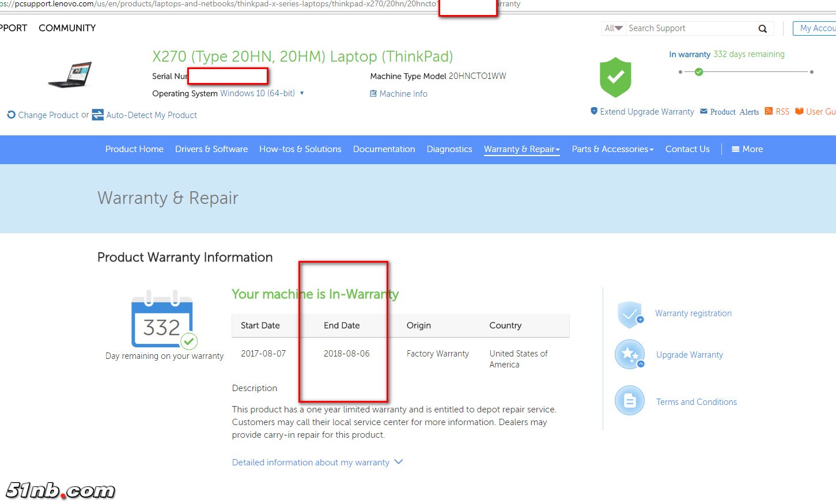Click the Warranty registration shield icon
836x504 pixels.
[630, 314]
